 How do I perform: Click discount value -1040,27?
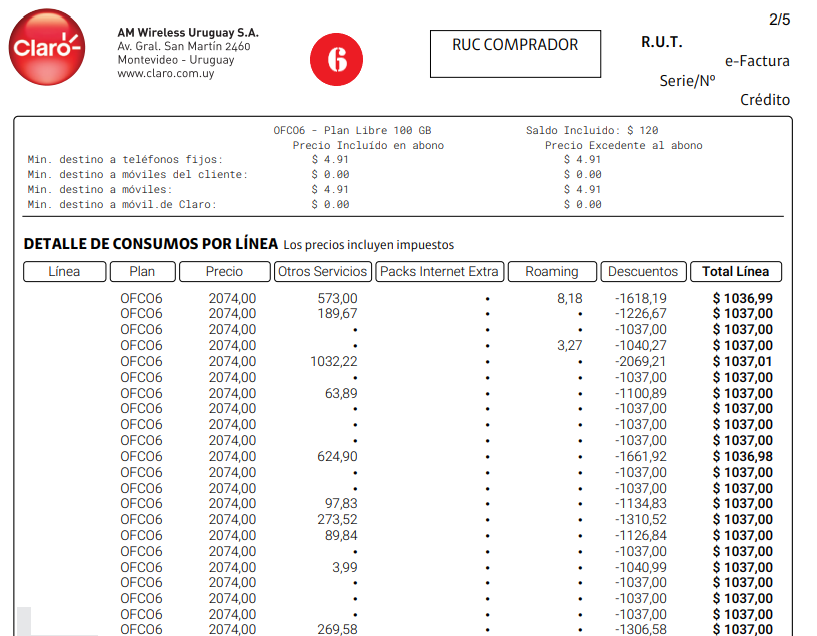coord(640,345)
